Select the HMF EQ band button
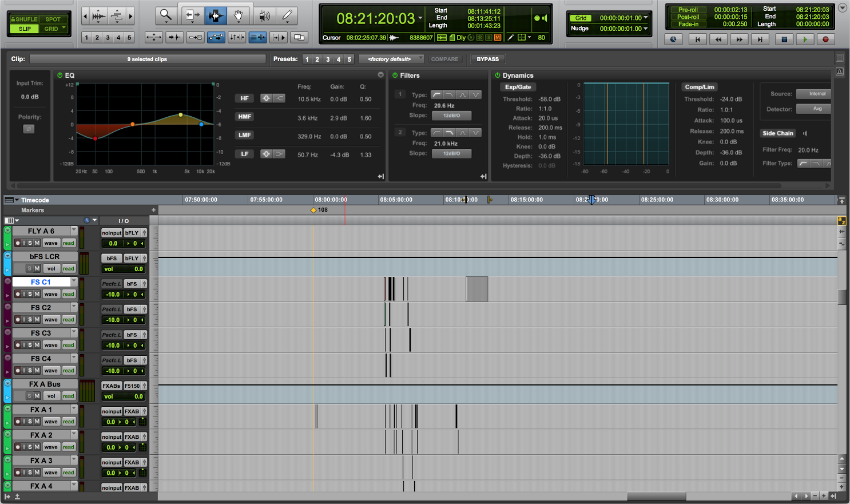 pos(244,117)
